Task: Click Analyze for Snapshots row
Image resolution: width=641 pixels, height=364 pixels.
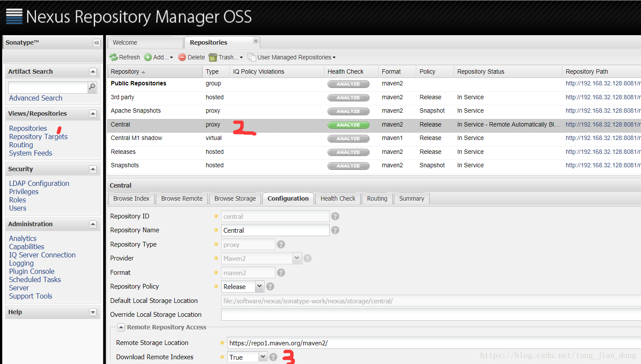Action: [x=348, y=166]
